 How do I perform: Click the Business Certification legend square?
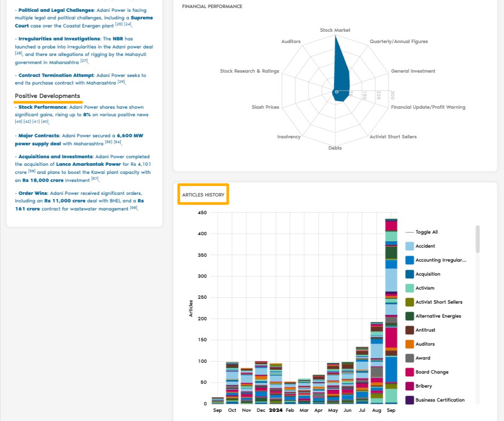pyautogui.click(x=409, y=400)
